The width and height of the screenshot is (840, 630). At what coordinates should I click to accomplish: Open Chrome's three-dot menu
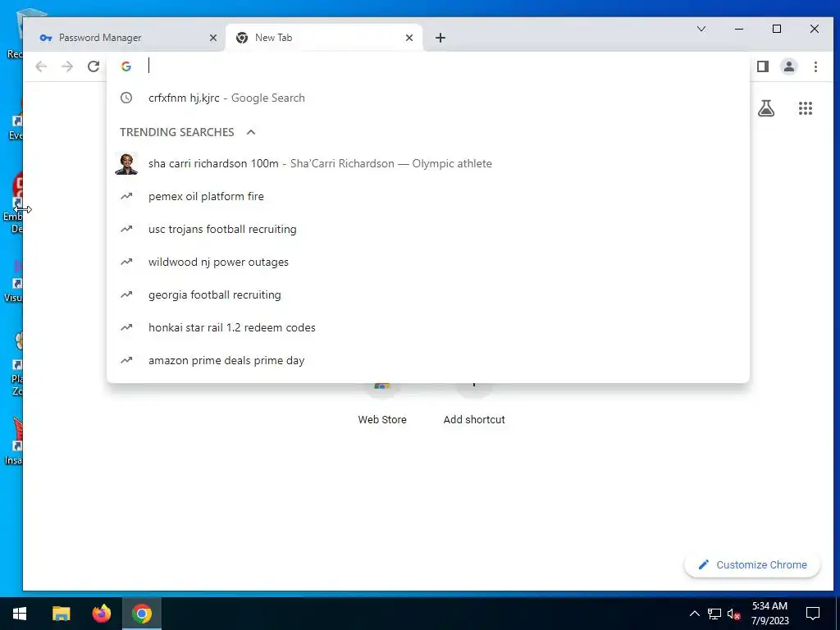[x=815, y=66]
